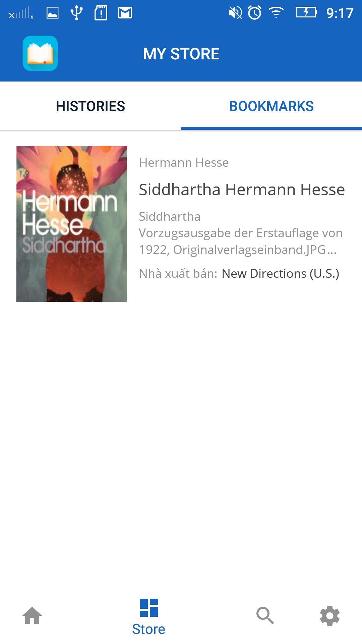
Task: Open the Home icon in bottom bar
Action: [32, 616]
